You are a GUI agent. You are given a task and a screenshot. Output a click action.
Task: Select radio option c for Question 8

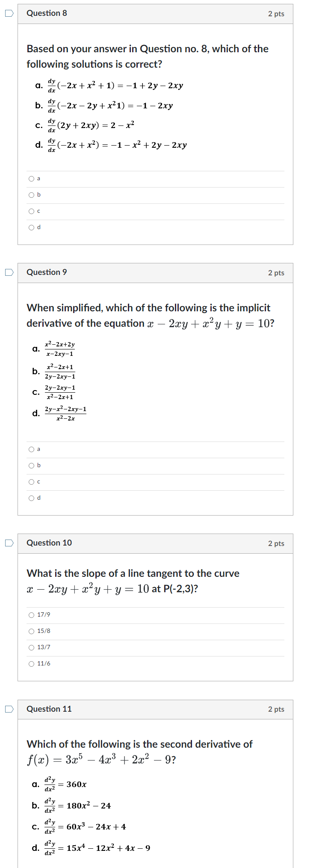click(31, 211)
